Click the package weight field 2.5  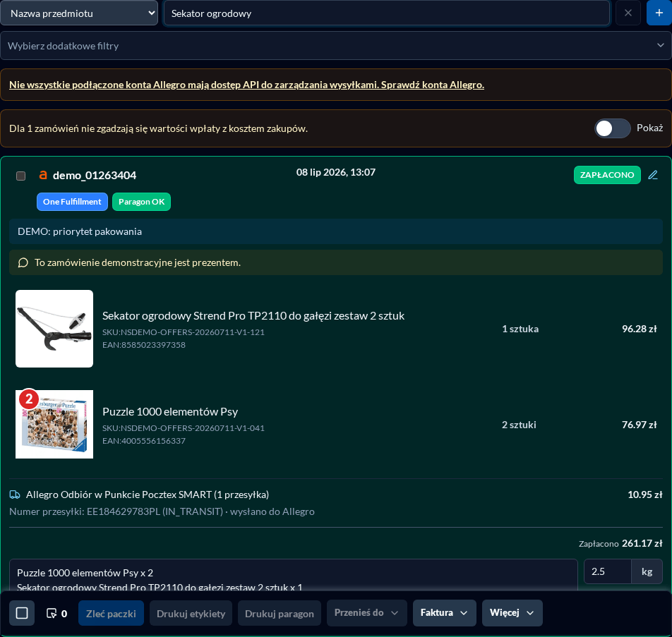607,571
